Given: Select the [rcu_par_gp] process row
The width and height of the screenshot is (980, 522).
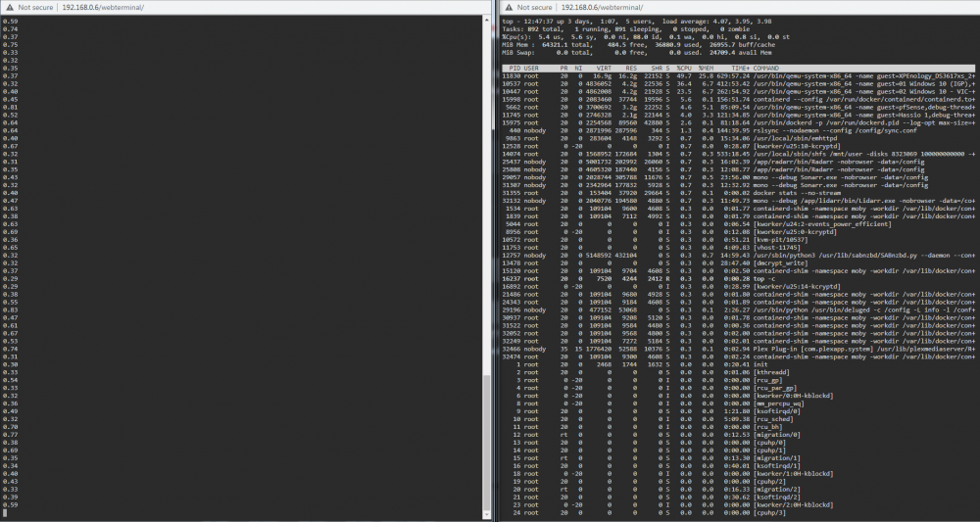Looking at the screenshot, I should tap(738, 388).
